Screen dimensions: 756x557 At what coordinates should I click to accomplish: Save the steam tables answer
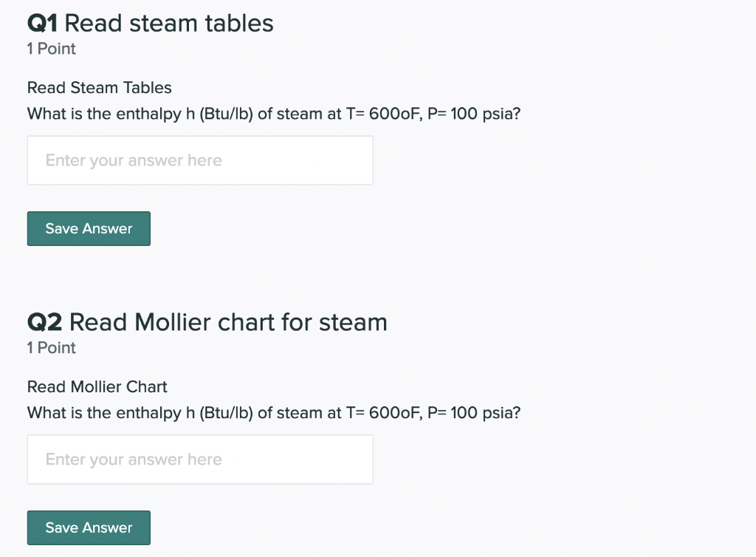click(88, 228)
